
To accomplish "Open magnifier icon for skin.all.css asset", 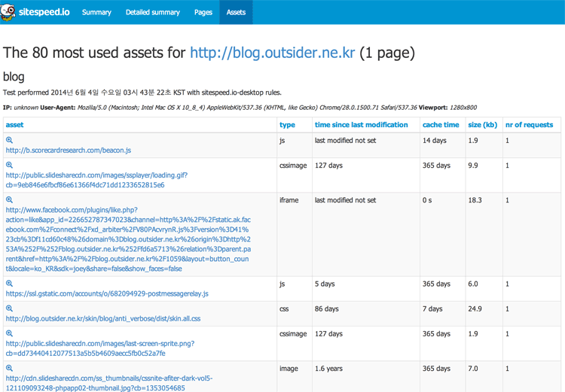I will (9, 308).
